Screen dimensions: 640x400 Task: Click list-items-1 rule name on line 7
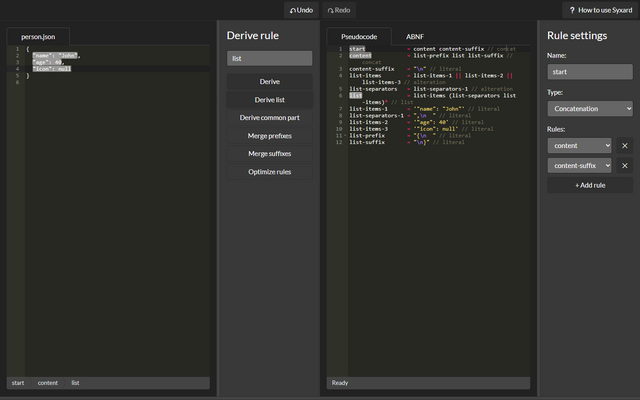tap(368, 109)
